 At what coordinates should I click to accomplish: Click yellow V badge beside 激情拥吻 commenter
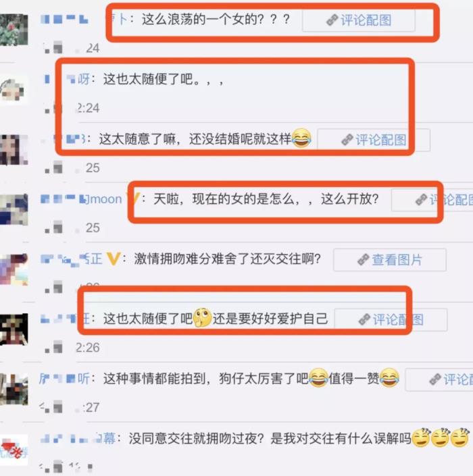click(x=114, y=259)
